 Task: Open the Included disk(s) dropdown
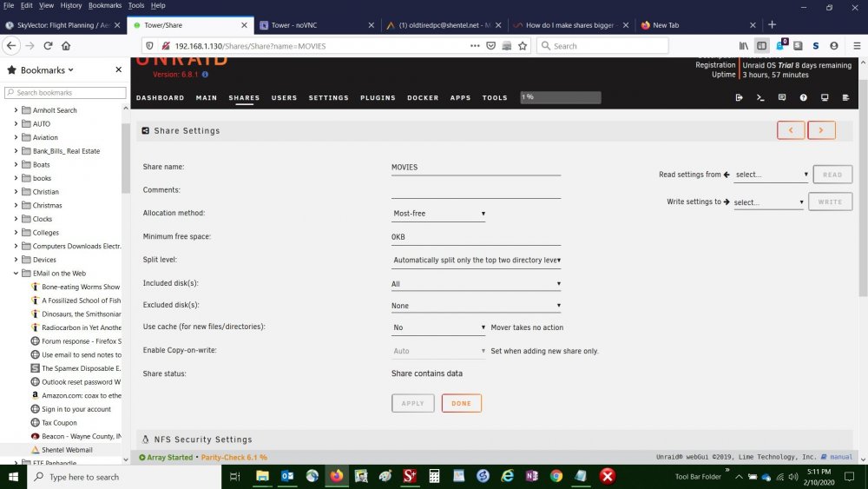click(476, 283)
